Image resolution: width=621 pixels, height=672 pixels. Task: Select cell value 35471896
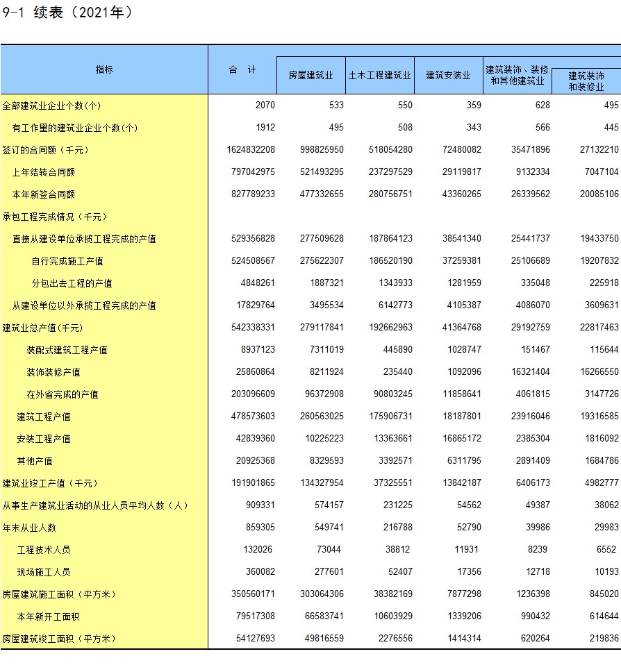click(x=531, y=150)
